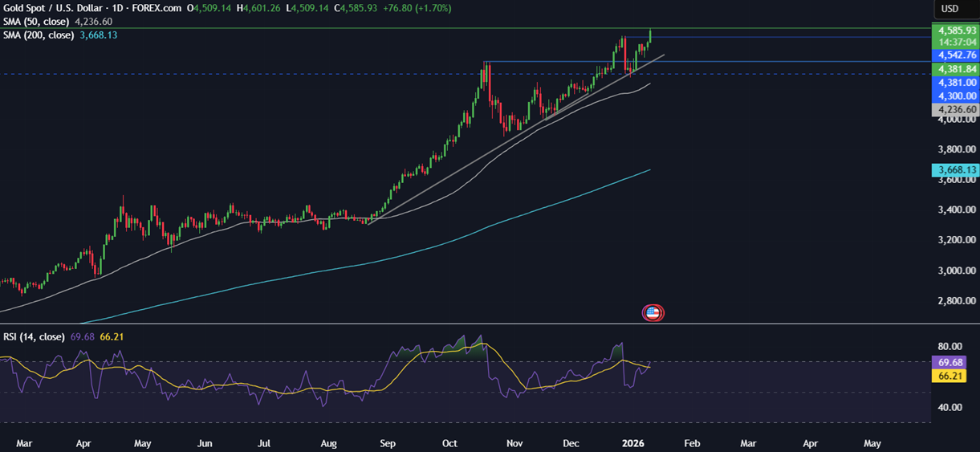
Task: Click the purple 69.68 RSI value label
Action: [x=954, y=363]
